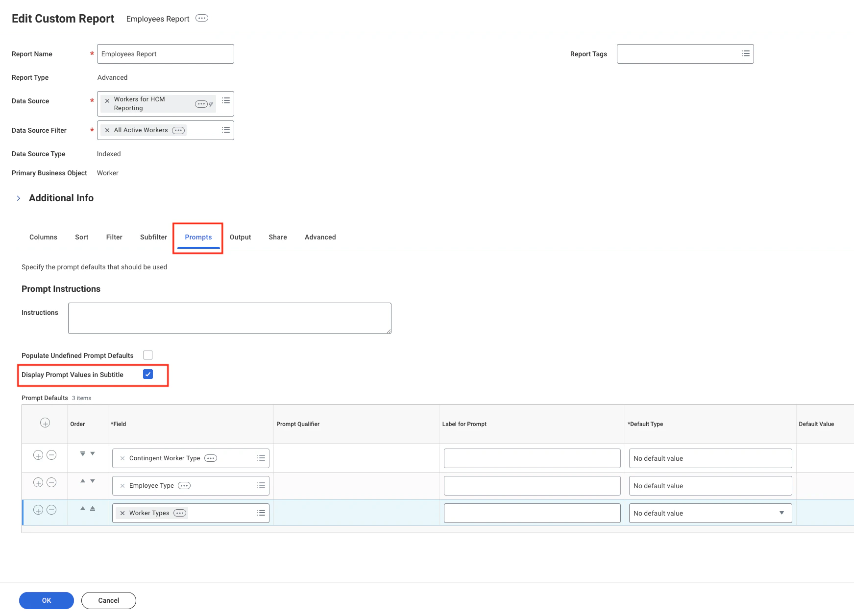Click Label for Prompt in Contingent Worker row

(x=532, y=458)
